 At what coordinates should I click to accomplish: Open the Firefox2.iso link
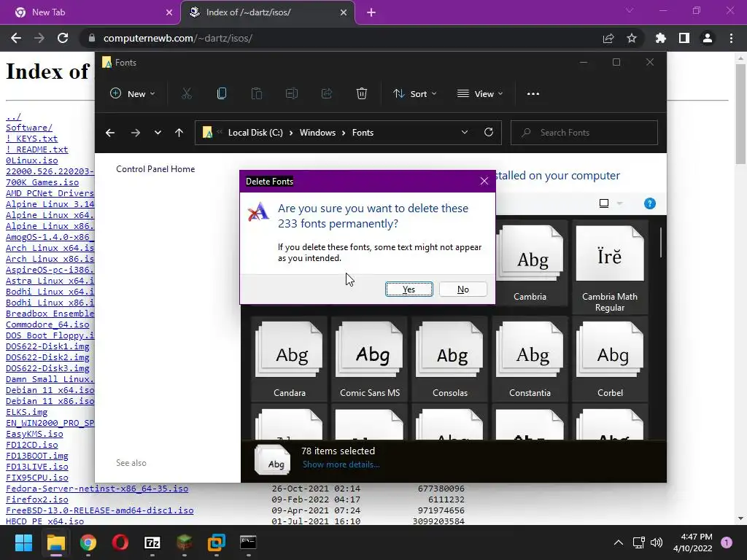[x=37, y=499]
